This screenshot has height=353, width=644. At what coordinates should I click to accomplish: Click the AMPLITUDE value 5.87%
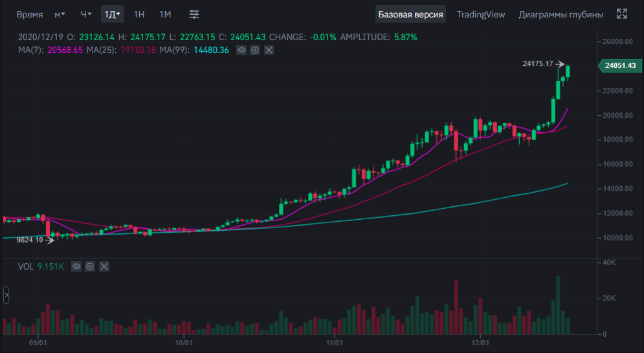pos(405,37)
